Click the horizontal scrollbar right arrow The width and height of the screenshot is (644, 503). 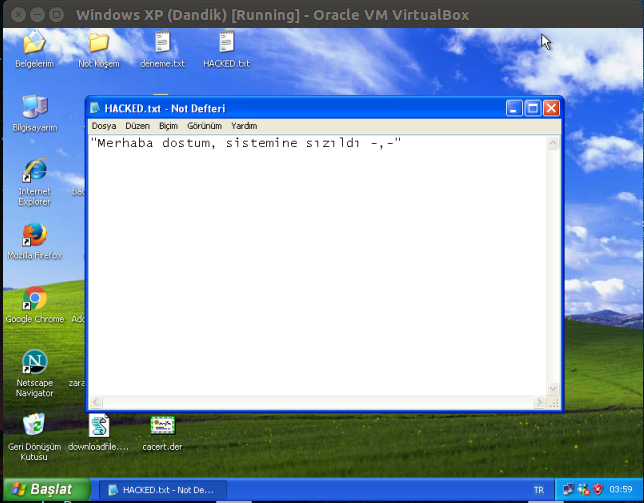click(539, 402)
